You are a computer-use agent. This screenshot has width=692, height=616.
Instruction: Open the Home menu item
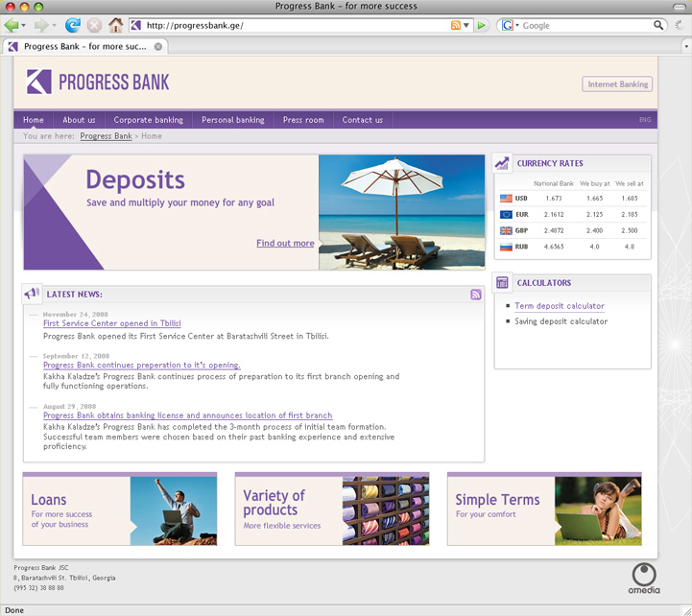34,120
